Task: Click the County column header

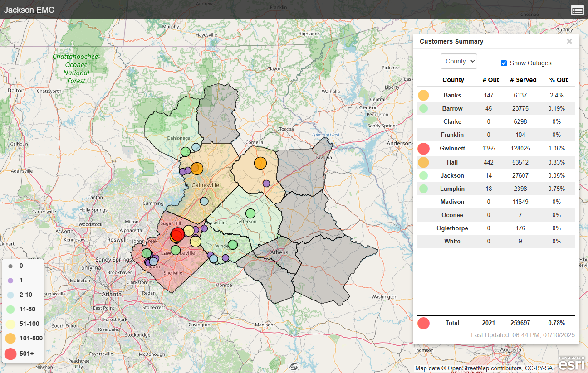Action: 453,80
